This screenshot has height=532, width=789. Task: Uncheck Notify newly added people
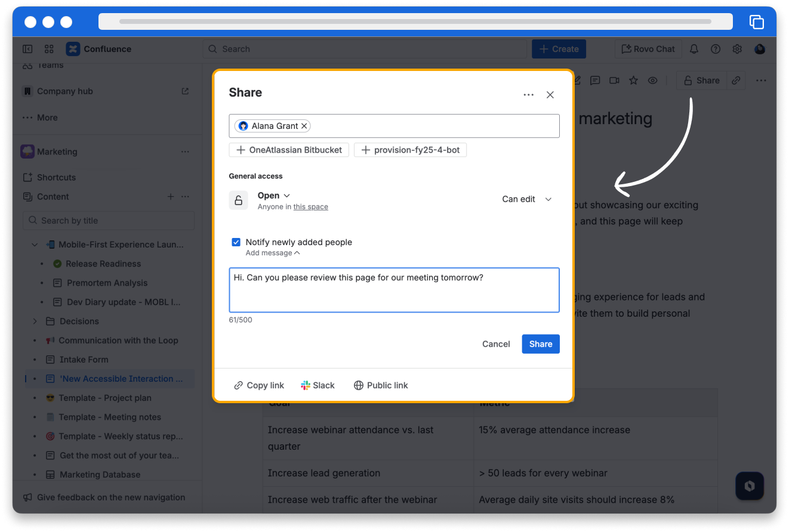236,242
